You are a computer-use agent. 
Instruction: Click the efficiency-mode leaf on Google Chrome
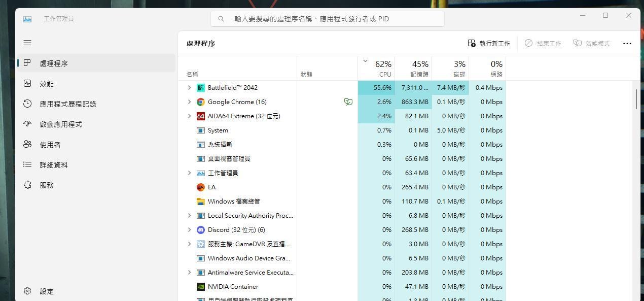click(x=348, y=102)
